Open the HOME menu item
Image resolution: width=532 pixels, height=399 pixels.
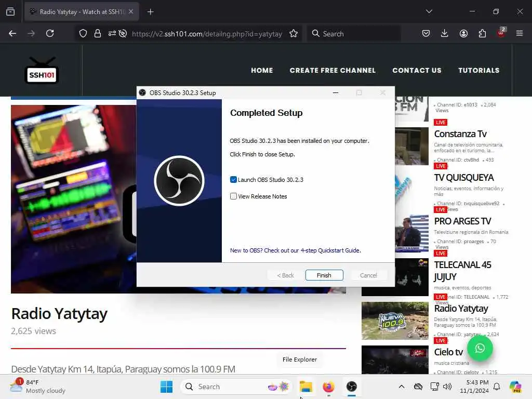click(262, 70)
